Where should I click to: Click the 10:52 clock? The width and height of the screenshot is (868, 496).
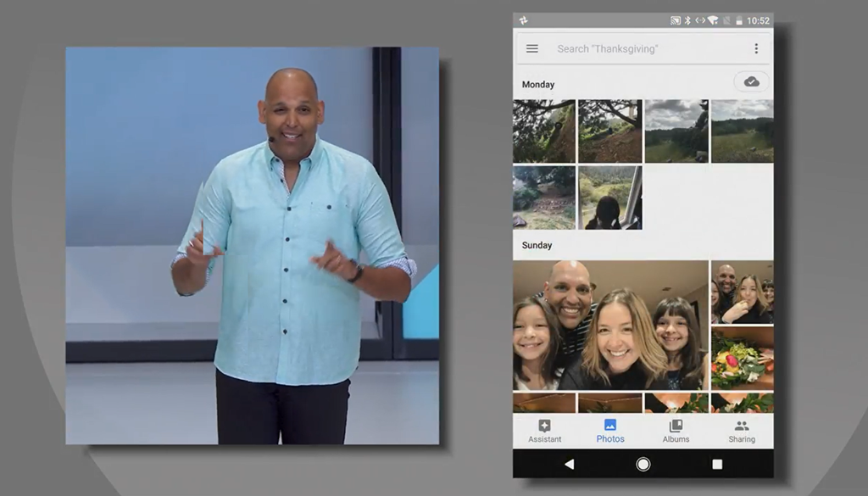(758, 20)
